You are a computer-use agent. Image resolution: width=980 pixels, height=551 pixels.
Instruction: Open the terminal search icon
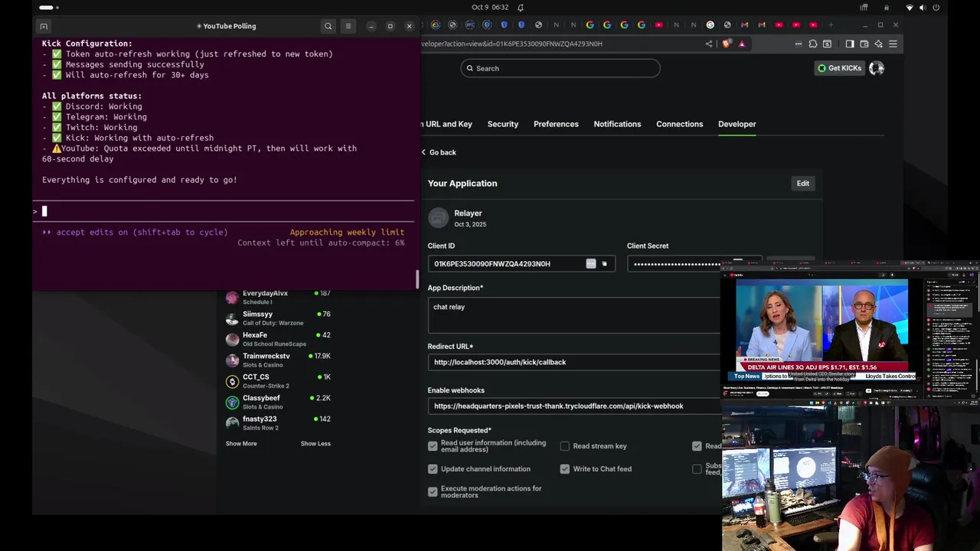pyautogui.click(x=328, y=26)
